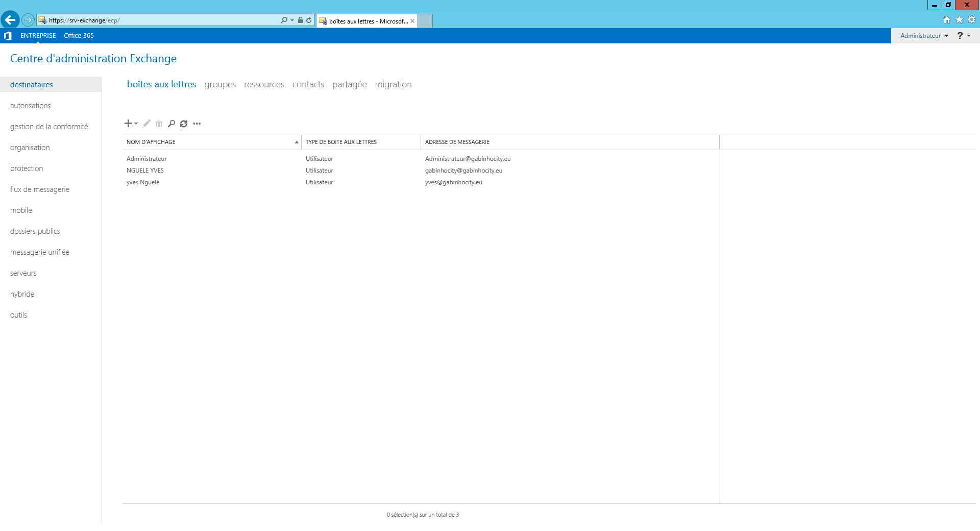Open browser Favorites star icon

tap(959, 20)
